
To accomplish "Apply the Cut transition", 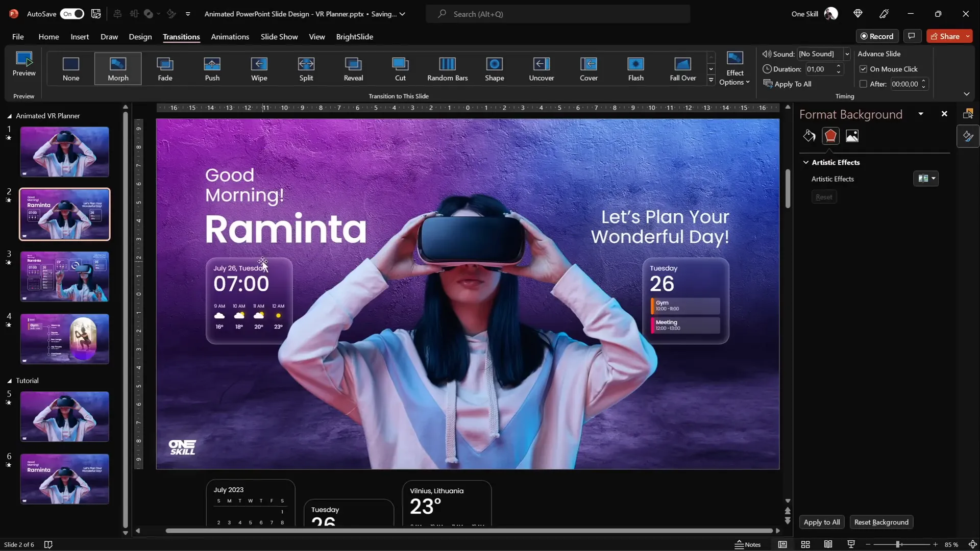I will pyautogui.click(x=400, y=68).
